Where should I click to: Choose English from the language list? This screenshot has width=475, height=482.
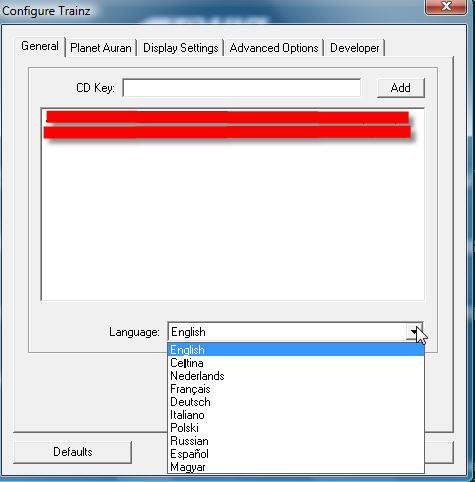click(296, 350)
